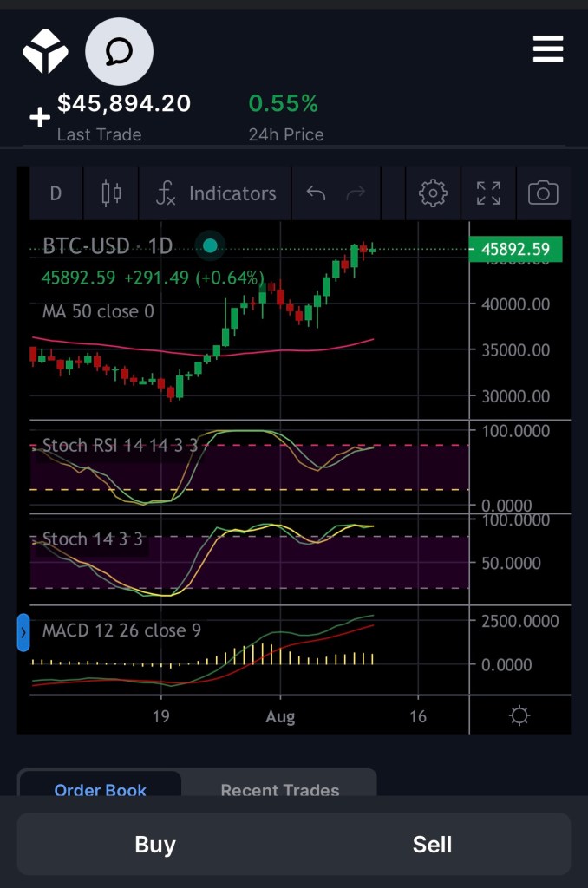Switch to Order Book tab

coord(101,787)
